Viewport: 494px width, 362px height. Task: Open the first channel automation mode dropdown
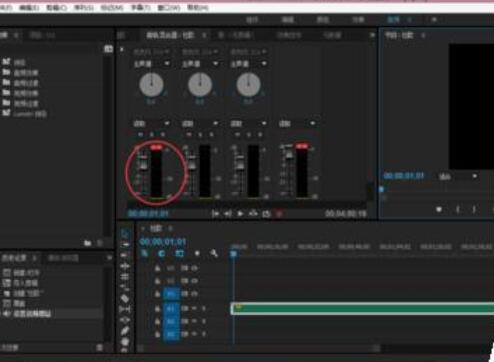coord(152,124)
